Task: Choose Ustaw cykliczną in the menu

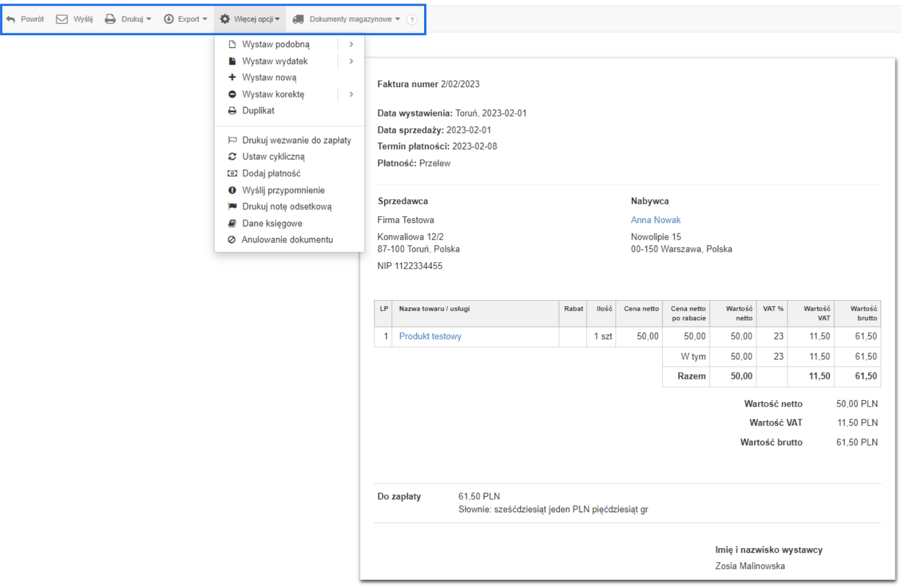Action: [273, 157]
